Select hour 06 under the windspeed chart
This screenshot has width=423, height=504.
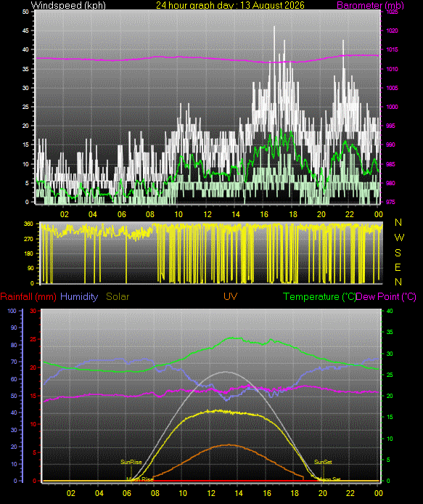[121, 214]
